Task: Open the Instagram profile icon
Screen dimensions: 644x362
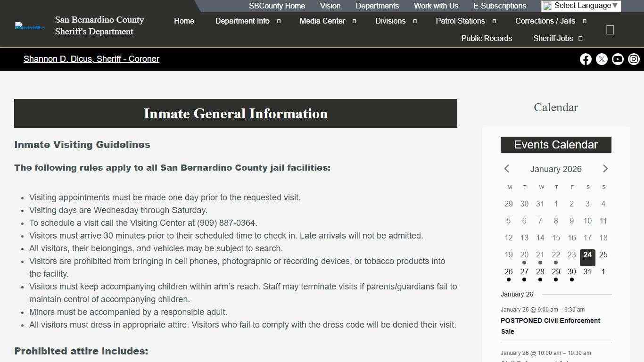Action: point(634,59)
